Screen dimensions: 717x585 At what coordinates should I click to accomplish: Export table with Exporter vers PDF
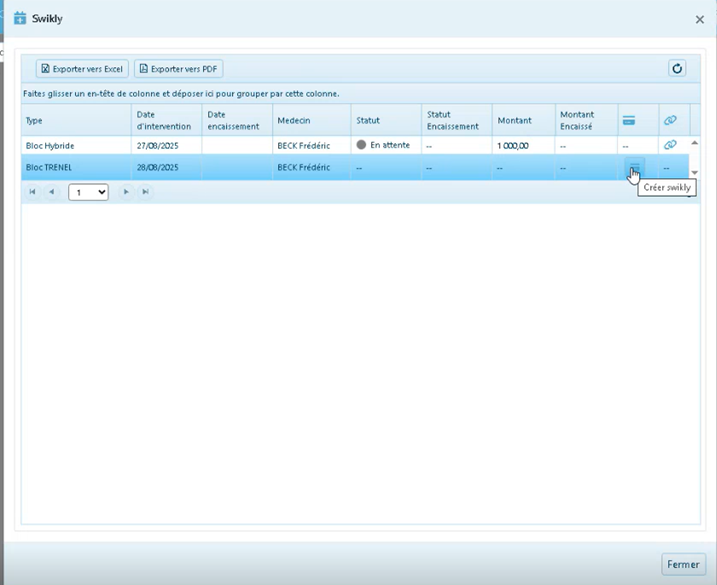click(179, 69)
